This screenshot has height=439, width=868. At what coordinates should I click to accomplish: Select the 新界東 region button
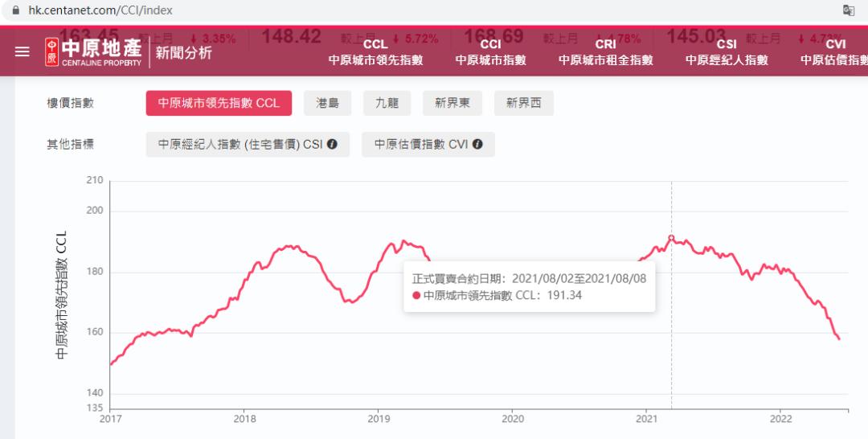(x=452, y=103)
